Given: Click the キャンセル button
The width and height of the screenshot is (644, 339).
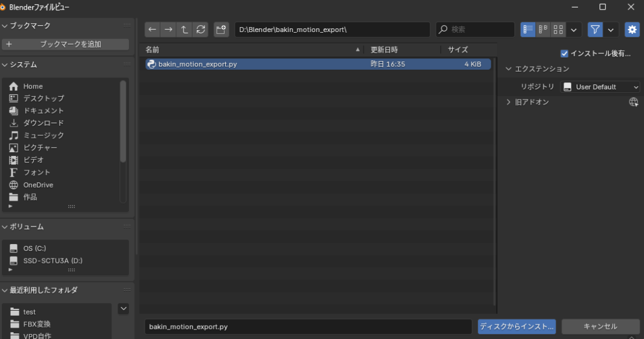Looking at the screenshot, I should click(x=600, y=326).
